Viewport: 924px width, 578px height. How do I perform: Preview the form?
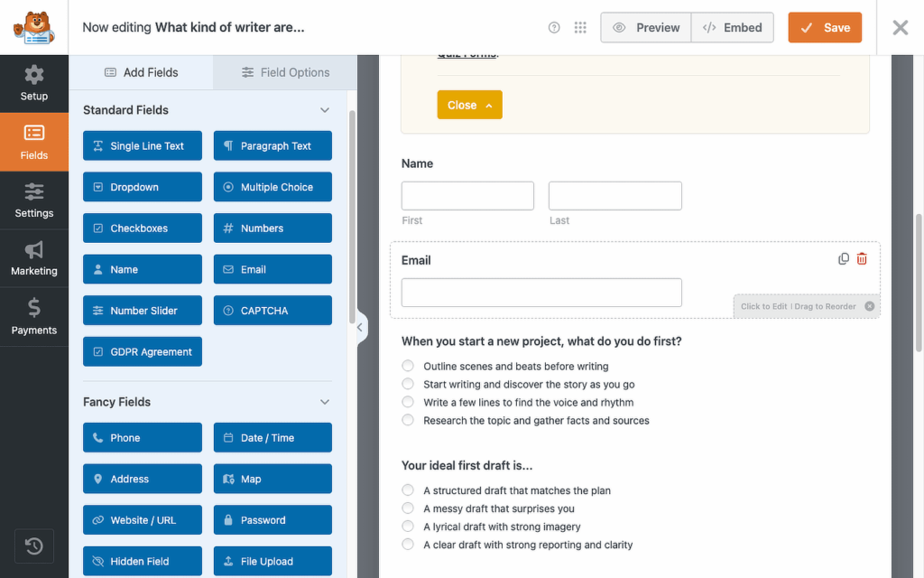[x=646, y=28]
